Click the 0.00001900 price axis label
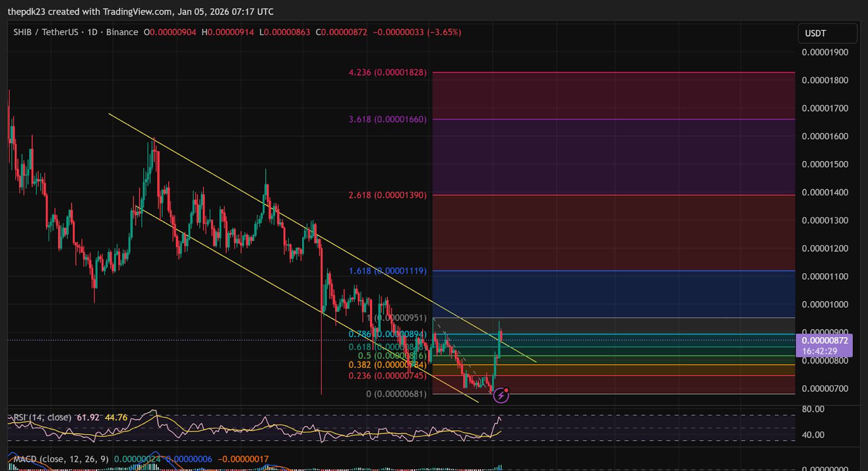This screenshot has width=868, height=471. click(x=825, y=52)
